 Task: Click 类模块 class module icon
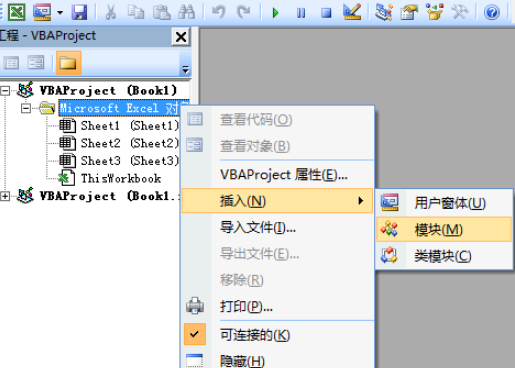pyautogui.click(x=389, y=255)
